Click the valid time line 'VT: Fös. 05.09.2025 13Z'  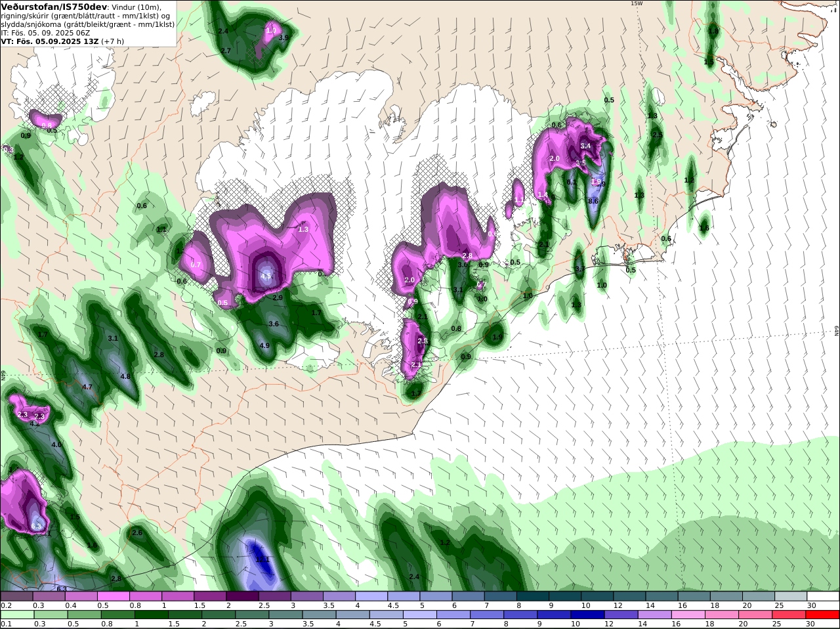[50, 41]
